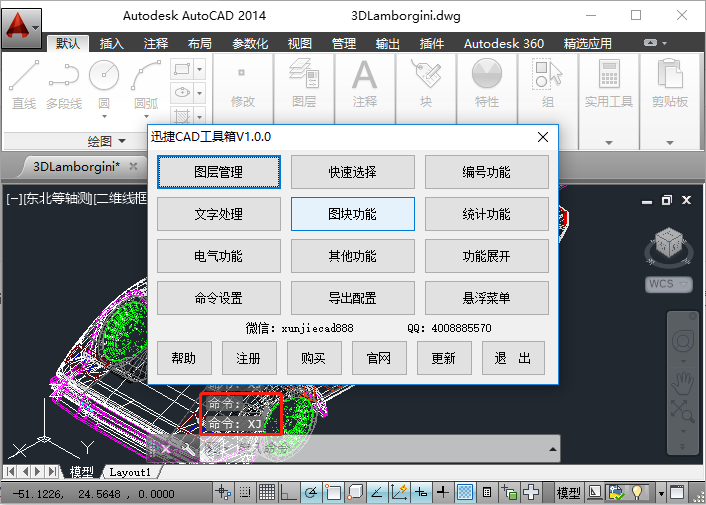Toggle Grid Display in status bar
Screen dimensions: 706x505
[x=267, y=493]
